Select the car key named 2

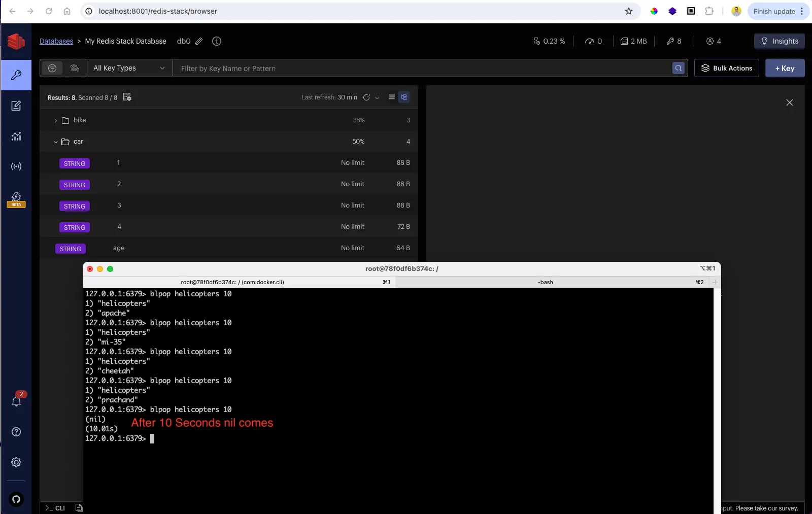pyautogui.click(x=229, y=184)
